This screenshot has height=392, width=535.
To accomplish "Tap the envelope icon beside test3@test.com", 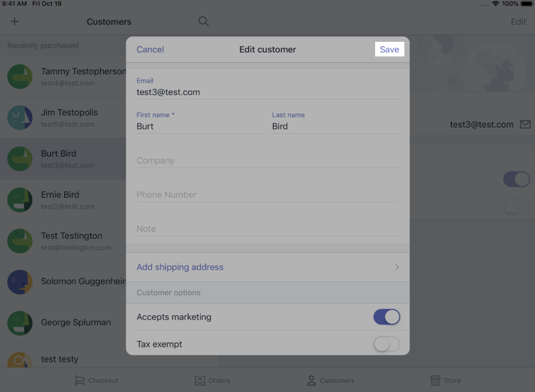I will (525, 124).
